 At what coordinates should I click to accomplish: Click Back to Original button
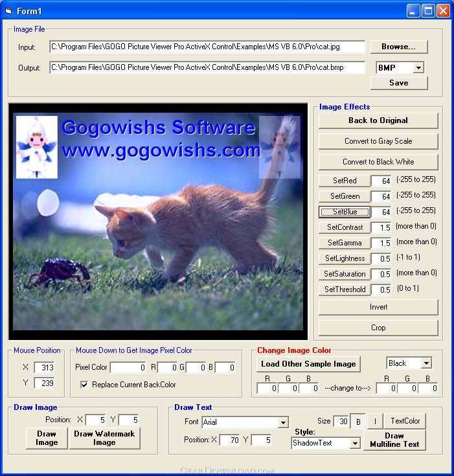click(x=378, y=120)
